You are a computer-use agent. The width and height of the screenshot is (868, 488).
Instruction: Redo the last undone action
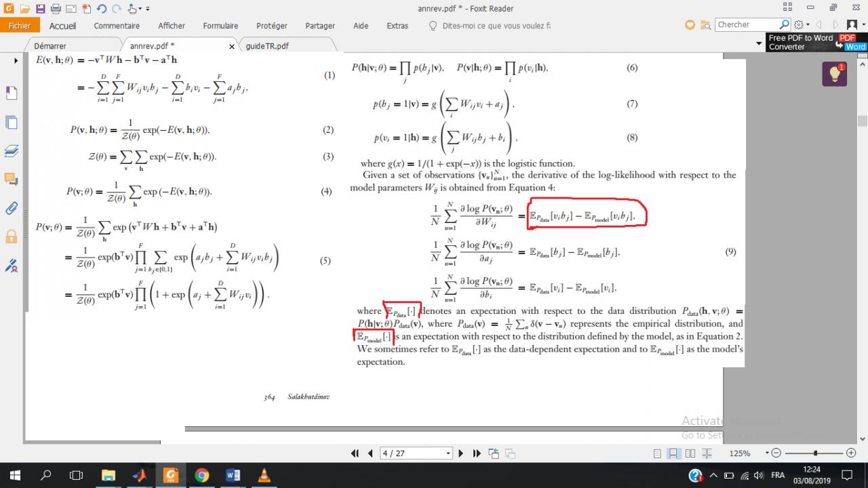[x=117, y=9]
